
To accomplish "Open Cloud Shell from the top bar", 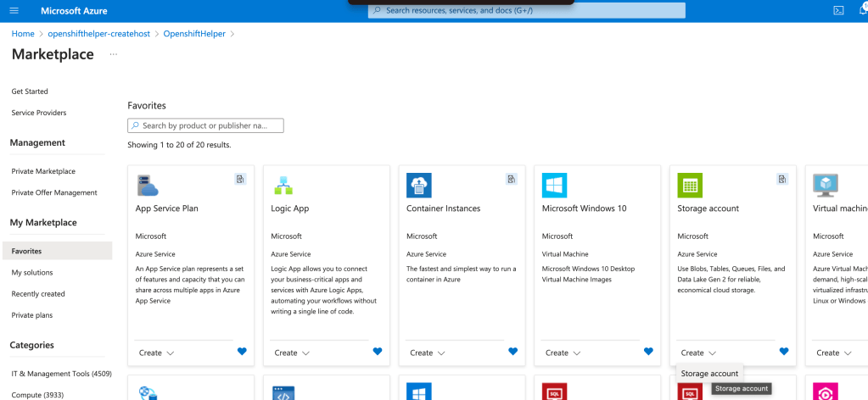I will 838,10.
